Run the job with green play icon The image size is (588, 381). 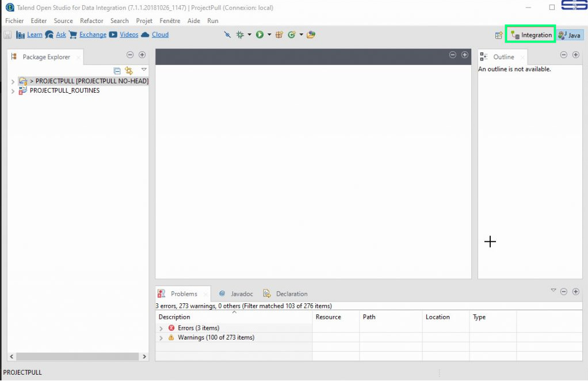tap(259, 35)
